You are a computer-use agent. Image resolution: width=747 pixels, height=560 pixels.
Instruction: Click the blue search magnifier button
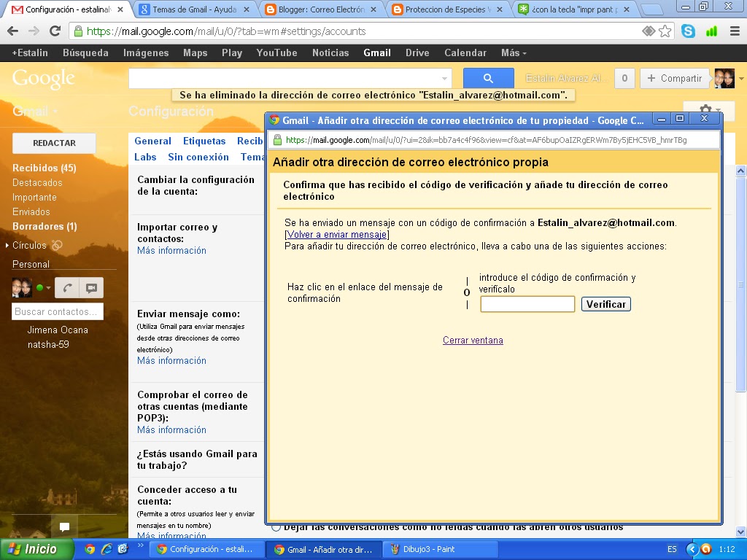pos(488,78)
